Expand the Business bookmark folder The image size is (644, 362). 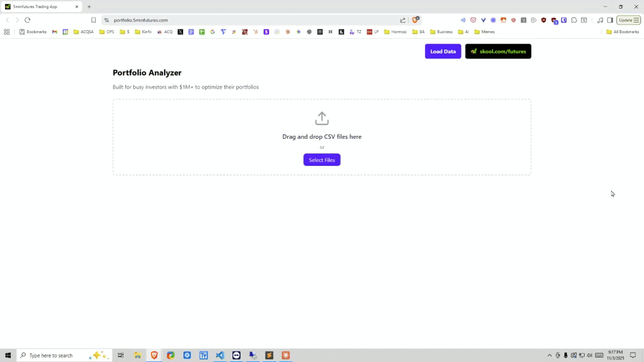click(441, 31)
